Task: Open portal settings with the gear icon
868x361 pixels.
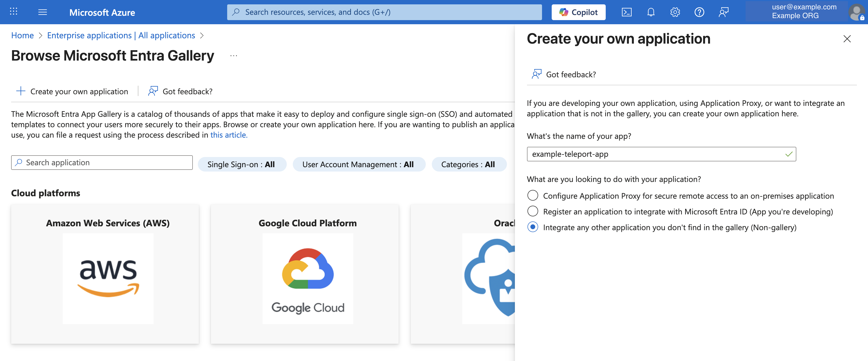Action: coord(675,12)
